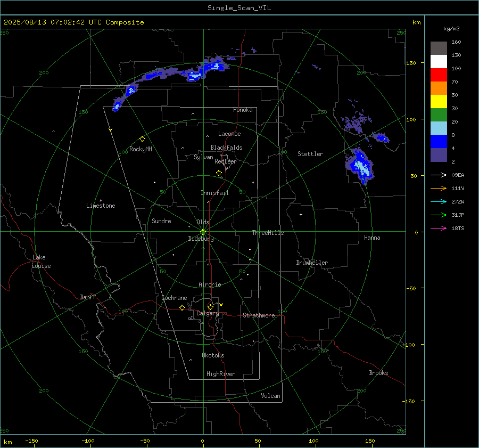Click the Drumheller city label
The width and height of the screenshot is (479, 448).
312,263
